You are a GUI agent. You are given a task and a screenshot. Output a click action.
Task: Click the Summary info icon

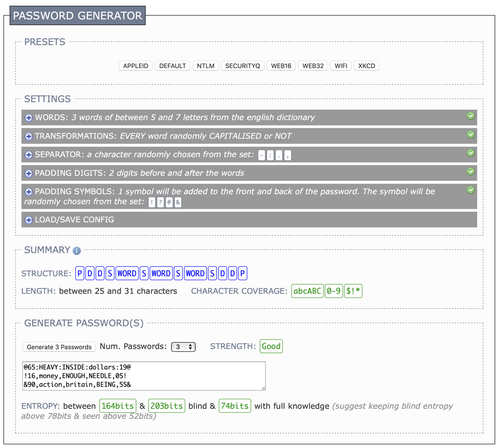[x=77, y=251]
